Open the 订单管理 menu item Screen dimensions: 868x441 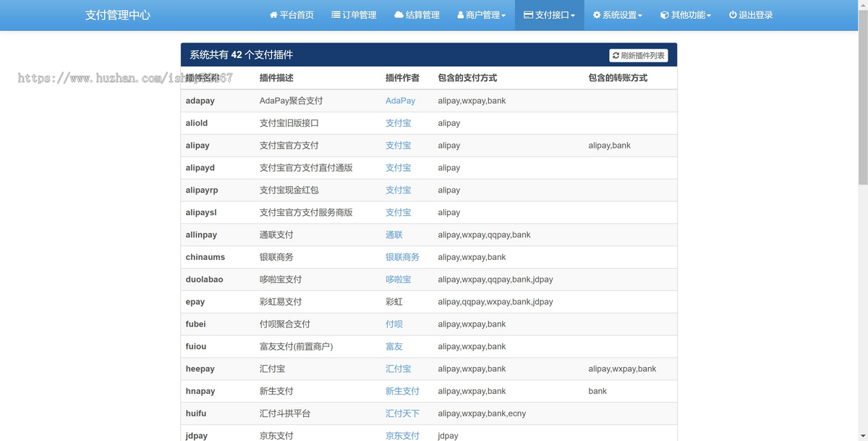coord(354,14)
